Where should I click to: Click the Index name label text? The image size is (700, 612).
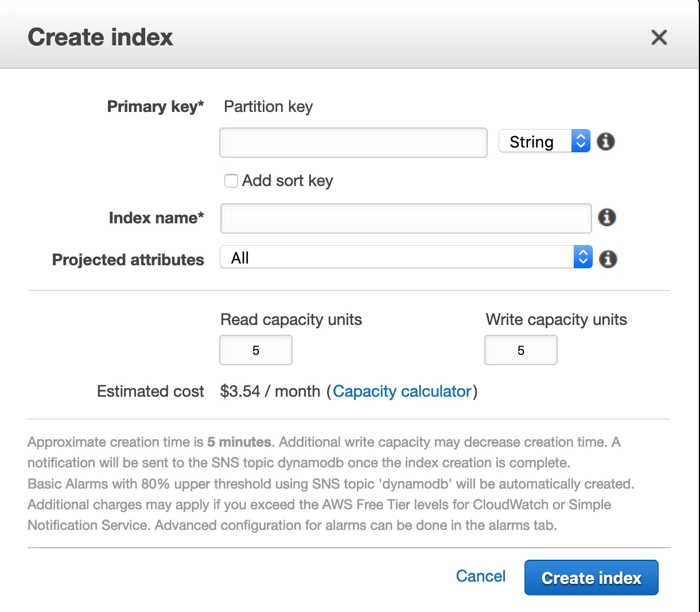[156, 218]
